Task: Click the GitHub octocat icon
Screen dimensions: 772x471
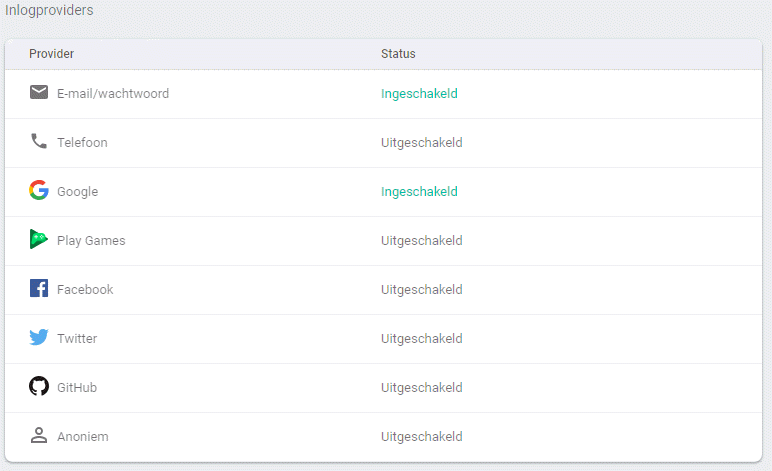Action: coord(39,387)
